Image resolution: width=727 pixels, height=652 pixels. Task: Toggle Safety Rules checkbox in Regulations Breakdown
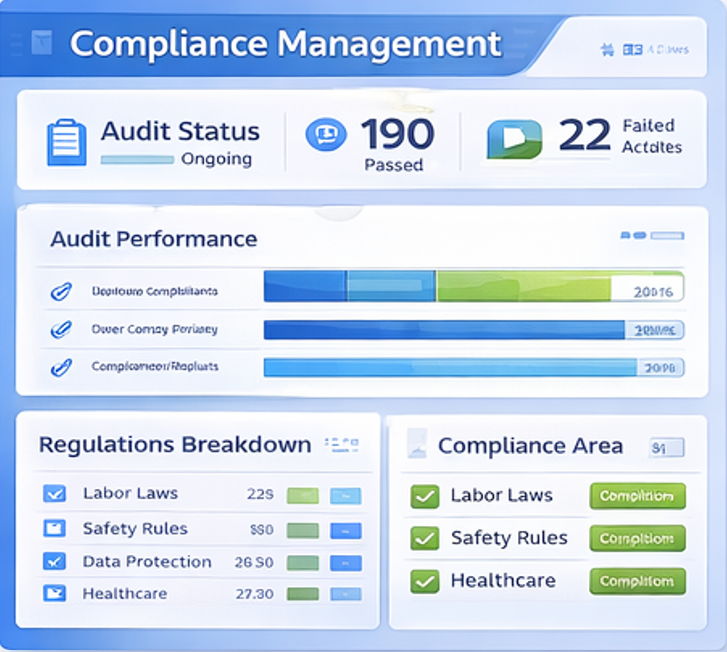(54, 528)
